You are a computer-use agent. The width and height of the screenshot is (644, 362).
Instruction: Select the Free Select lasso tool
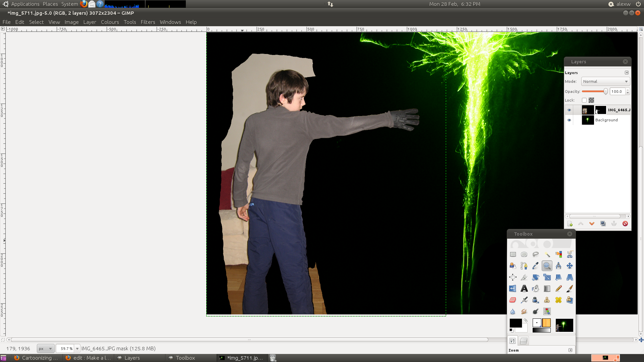click(536, 254)
